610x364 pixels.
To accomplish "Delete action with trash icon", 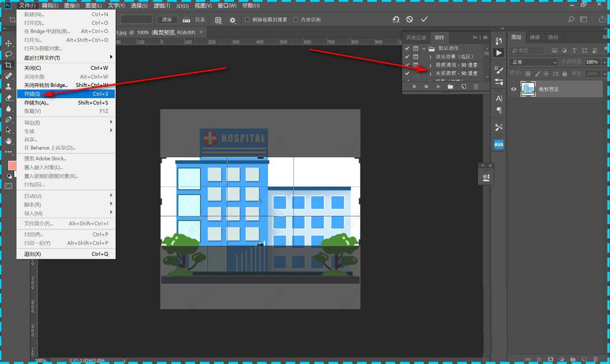I will (x=476, y=87).
